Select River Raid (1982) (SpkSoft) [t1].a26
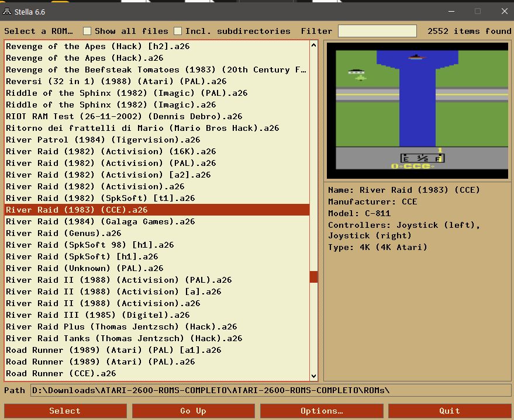514x420 pixels. (x=157, y=198)
